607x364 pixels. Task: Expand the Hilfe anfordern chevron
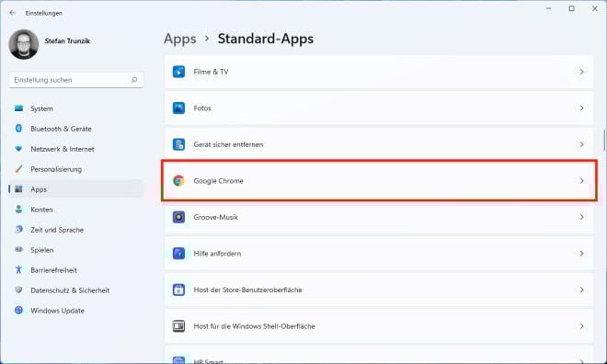point(581,254)
